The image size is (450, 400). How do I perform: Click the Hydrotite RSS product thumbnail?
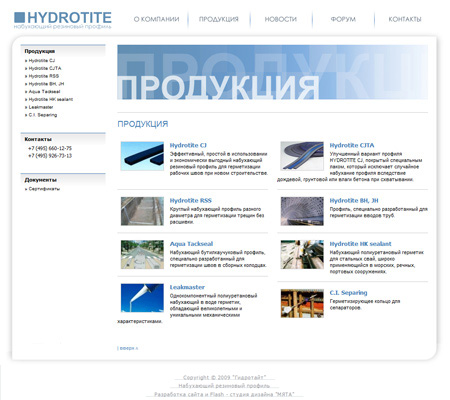click(x=142, y=211)
